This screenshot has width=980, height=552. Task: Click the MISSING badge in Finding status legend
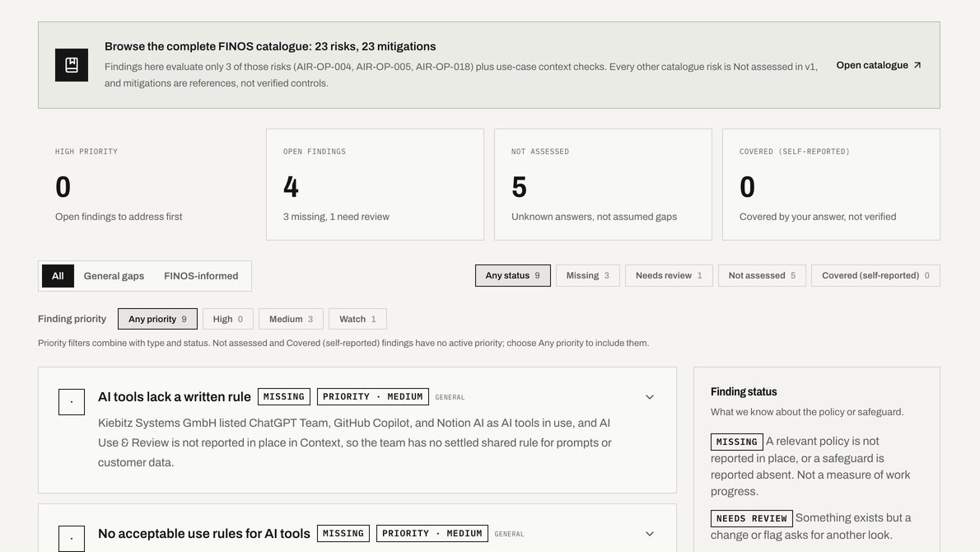pos(737,442)
